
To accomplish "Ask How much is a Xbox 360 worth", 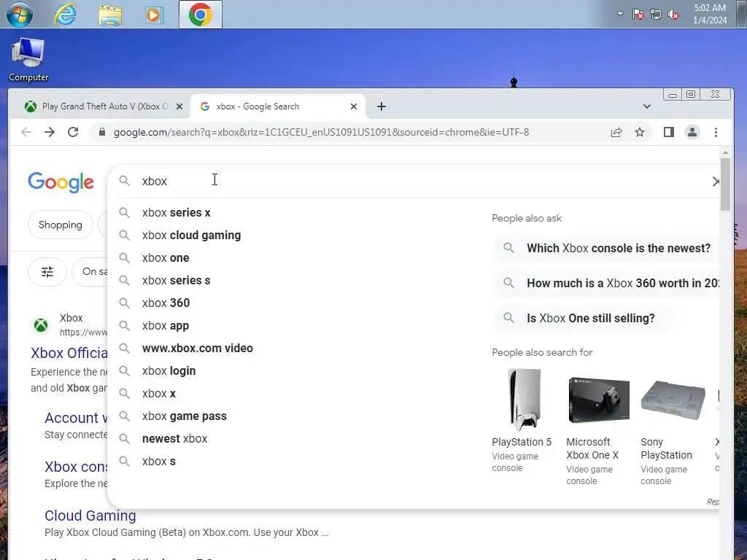I will pos(606,284).
